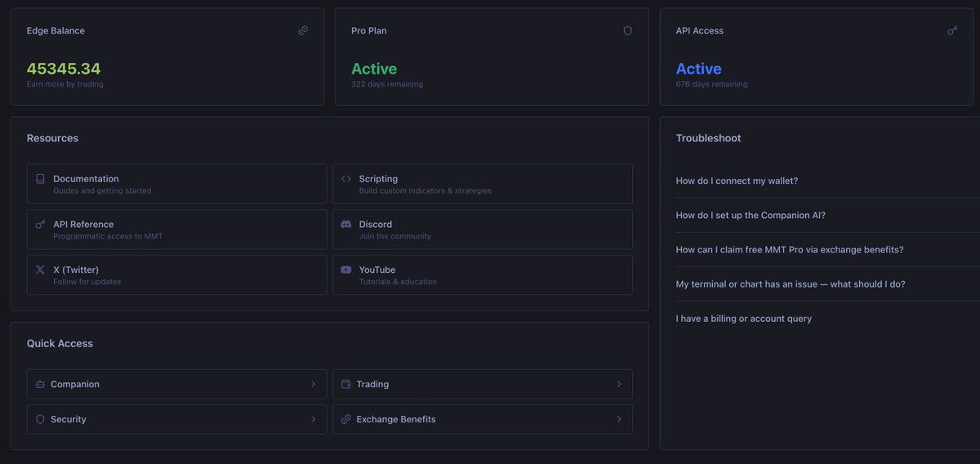980x464 pixels.
Task: Click 'Tutorials & education' subtitle
Action: point(398,282)
